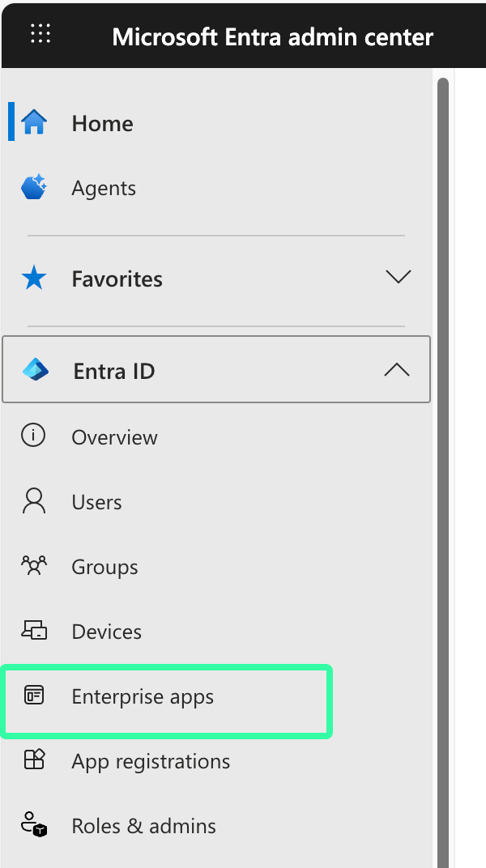The image size is (486, 868).
Task: Go to Microsoft Entra admin center title
Action: click(x=272, y=37)
